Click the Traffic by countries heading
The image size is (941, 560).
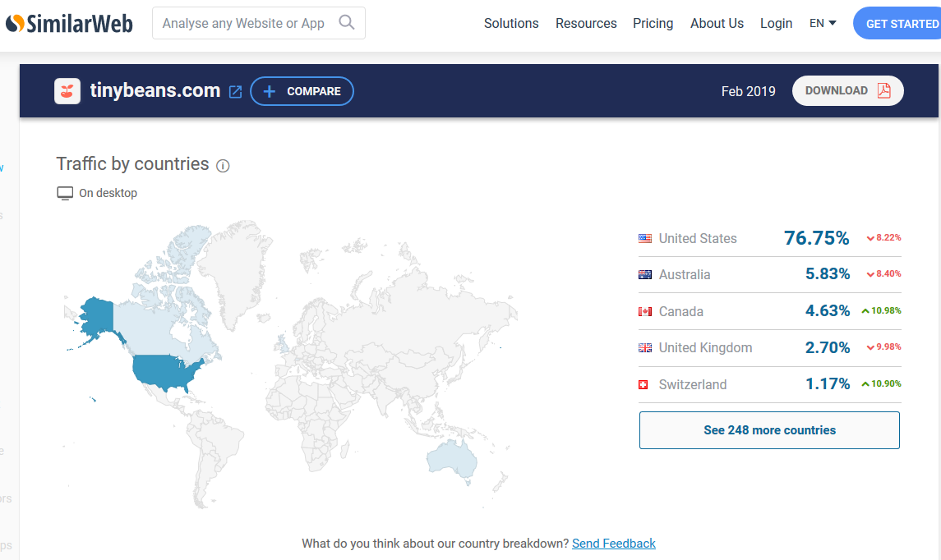coord(132,163)
